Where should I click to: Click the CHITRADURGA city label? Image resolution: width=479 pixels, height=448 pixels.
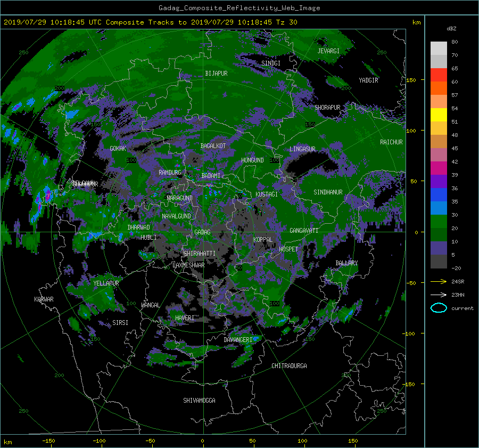click(x=289, y=366)
